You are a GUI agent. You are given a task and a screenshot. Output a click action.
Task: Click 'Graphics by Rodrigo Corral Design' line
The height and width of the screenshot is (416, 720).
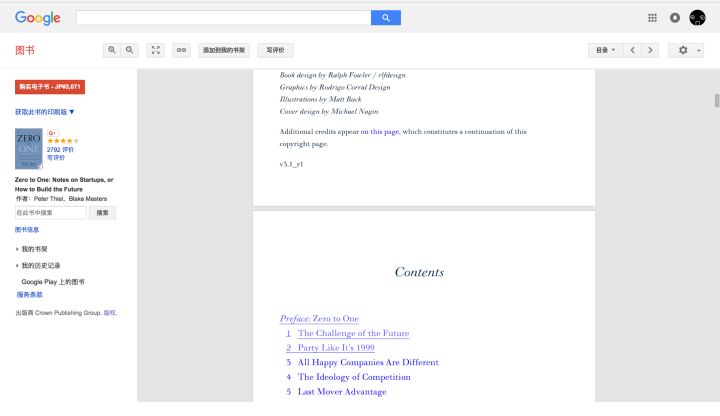coord(335,87)
